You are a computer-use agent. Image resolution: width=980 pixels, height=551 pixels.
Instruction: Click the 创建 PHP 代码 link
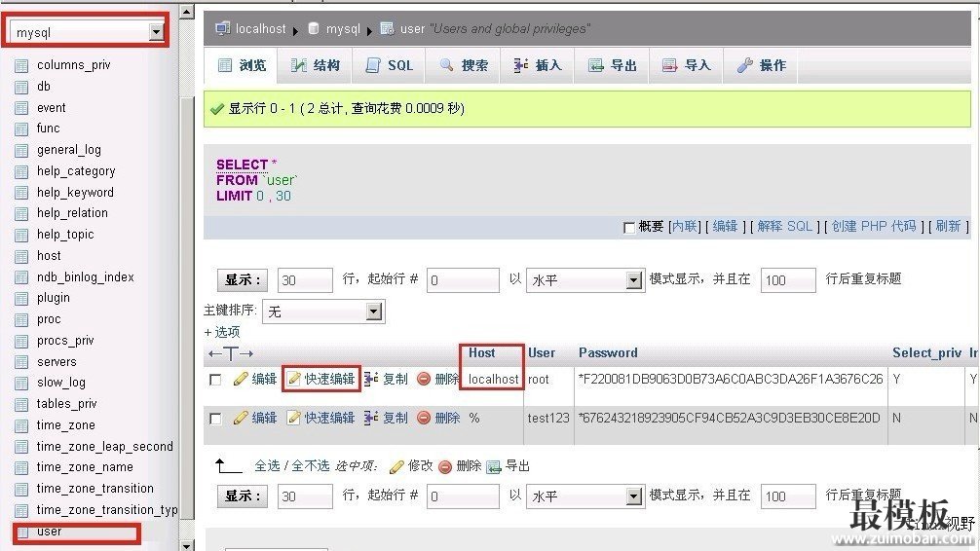874,226
